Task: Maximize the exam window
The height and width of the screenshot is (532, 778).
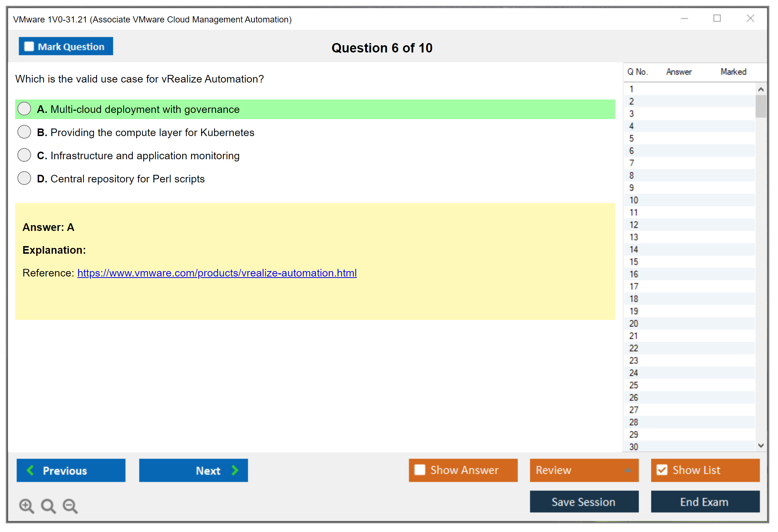Action: click(x=717, y=18)
